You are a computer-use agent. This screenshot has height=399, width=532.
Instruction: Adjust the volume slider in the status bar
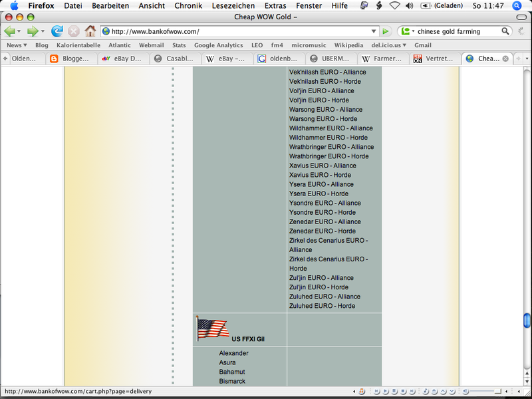coord(486,392)
